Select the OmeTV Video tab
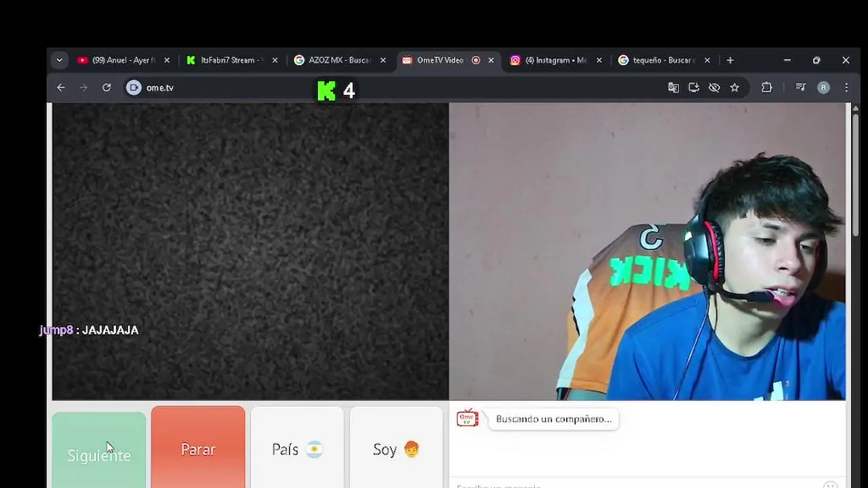Screen dimensions: 868x488 tap(448, 60)
